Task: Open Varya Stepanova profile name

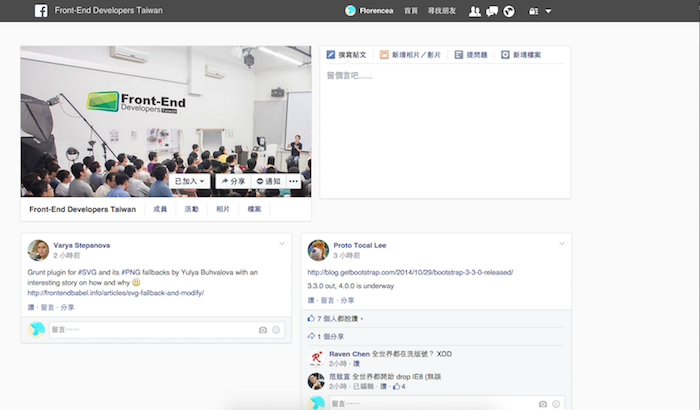Action: click(x=82, y=245)
